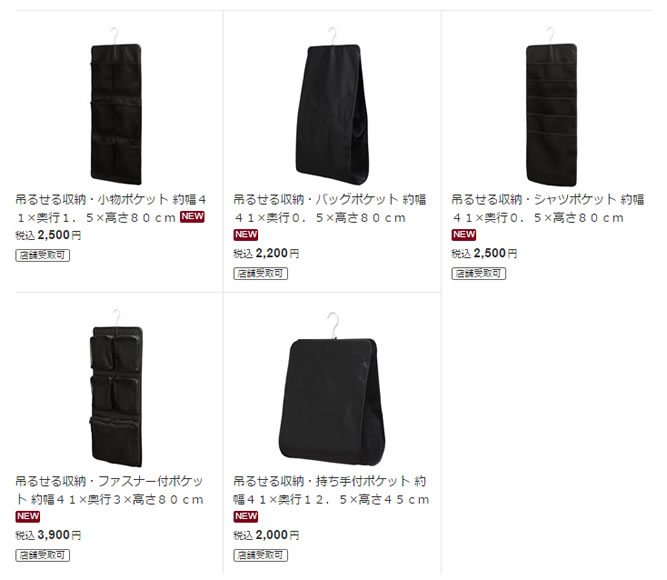The height and width of the screenshot is (580, 667).
Task: Click NEW badge on ファスナー付ポケット item
Action: pyautogui.click(x=28, y=517)
